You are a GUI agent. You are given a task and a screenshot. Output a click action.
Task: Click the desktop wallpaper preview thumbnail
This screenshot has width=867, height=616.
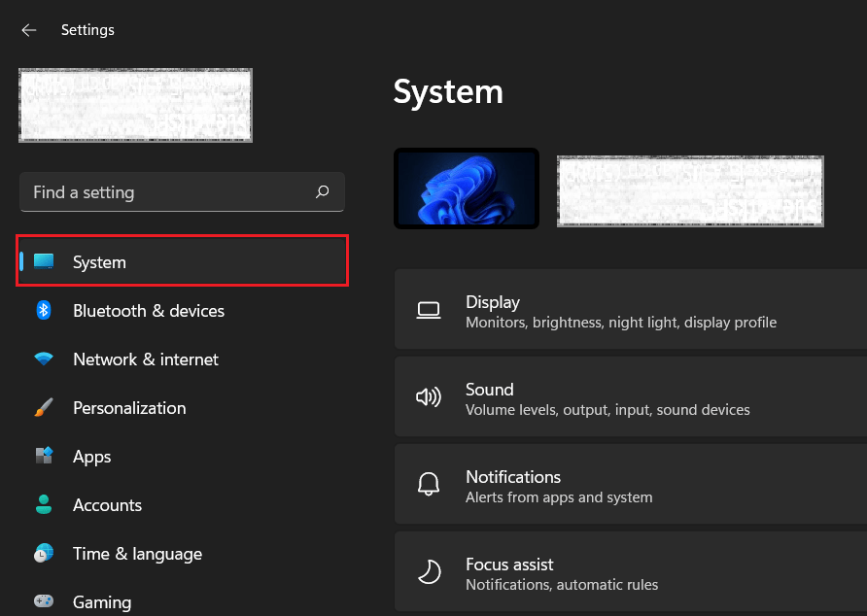pos(467,188)
